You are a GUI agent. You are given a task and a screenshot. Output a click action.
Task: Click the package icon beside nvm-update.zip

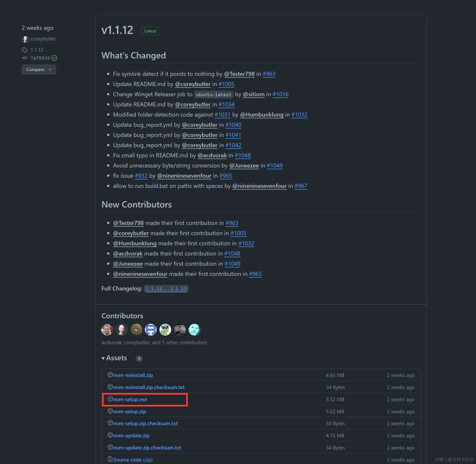tap(110, 435)
